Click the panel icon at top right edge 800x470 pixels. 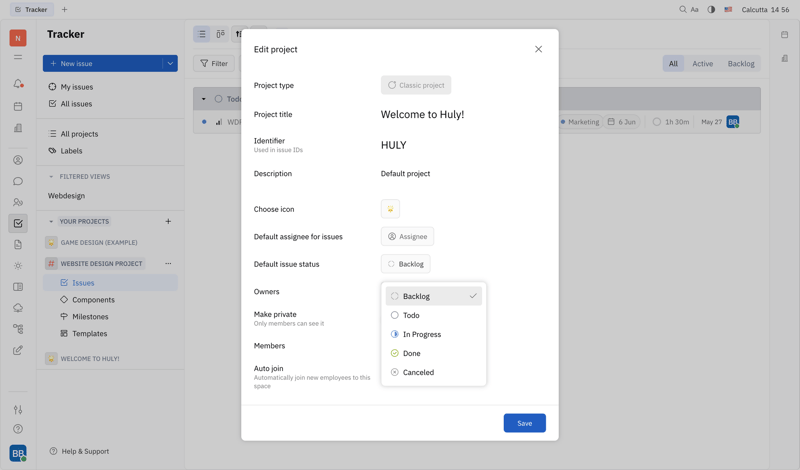tap(784, 35)
